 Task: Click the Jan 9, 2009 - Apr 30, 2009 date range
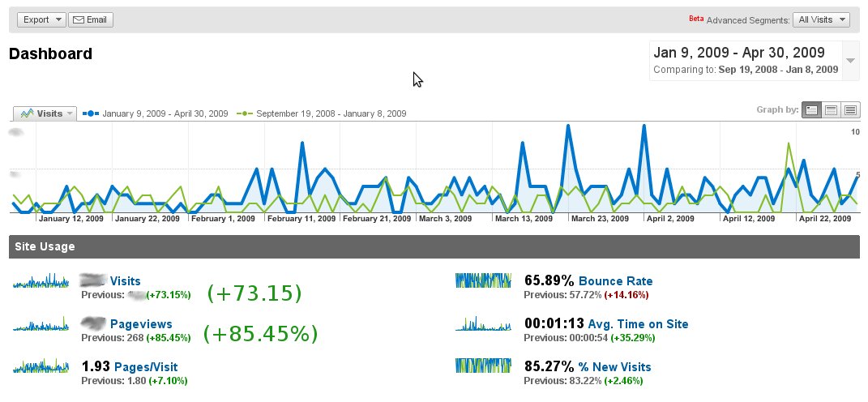(x=739, y=53)
